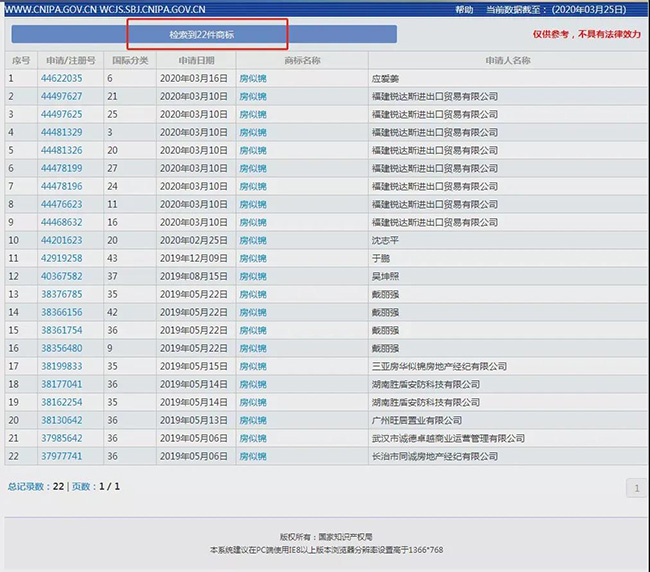Viewport: 650px width, 572px height.
Task: Open registration number 44478196
Action: 61,186
